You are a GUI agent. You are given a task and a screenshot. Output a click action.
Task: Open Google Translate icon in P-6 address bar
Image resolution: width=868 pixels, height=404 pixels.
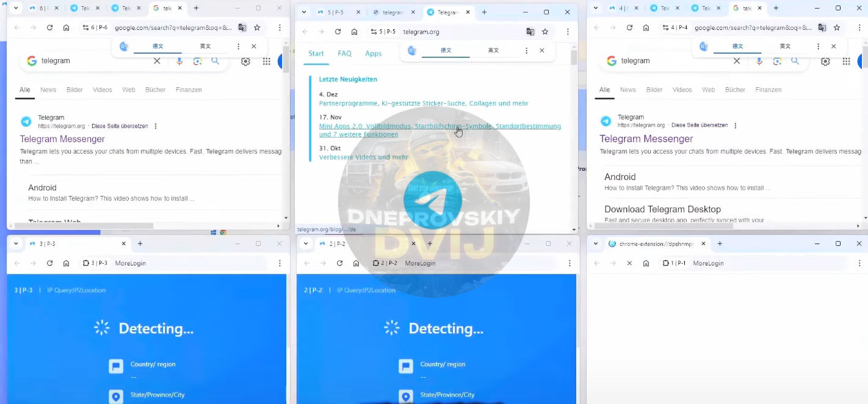[242, 27]
